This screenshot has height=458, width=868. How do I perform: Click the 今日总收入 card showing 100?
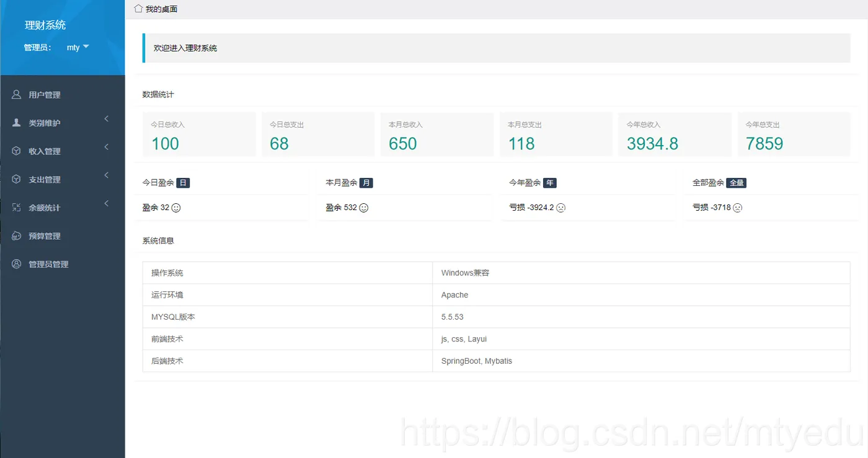199,134
